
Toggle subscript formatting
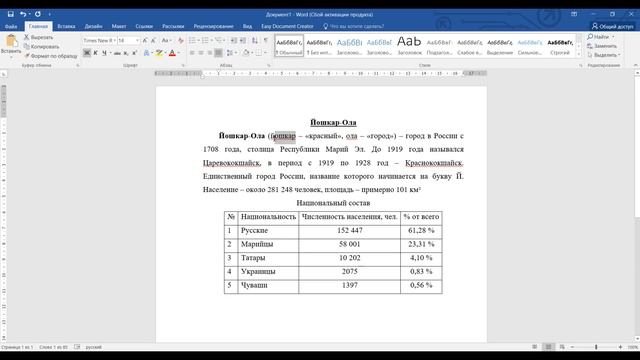pyautogui.click(x=126, y=53)
